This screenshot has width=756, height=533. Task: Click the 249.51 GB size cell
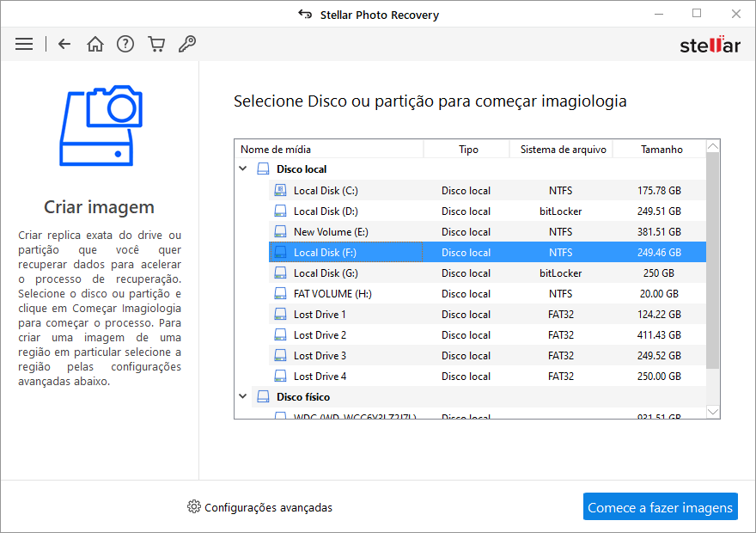click(x=659, y=211)
